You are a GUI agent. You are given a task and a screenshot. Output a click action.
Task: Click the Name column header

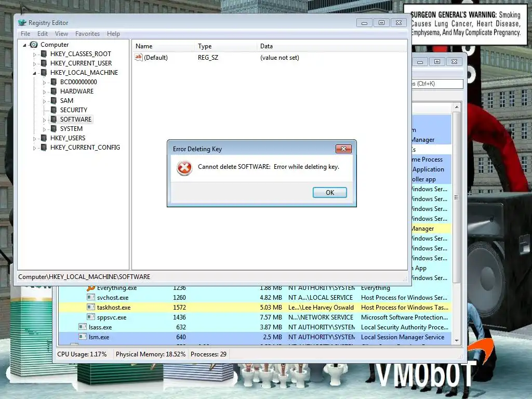[163, 46]
